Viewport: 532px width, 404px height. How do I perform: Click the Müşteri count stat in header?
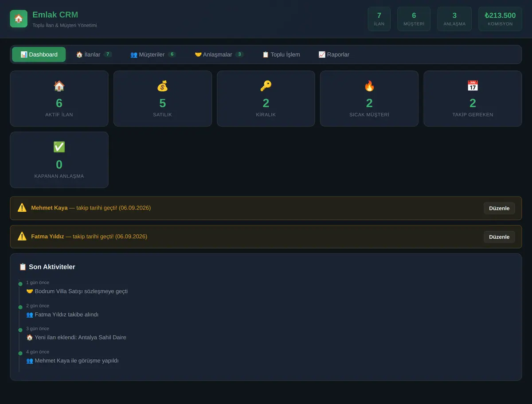coord(414,19)
